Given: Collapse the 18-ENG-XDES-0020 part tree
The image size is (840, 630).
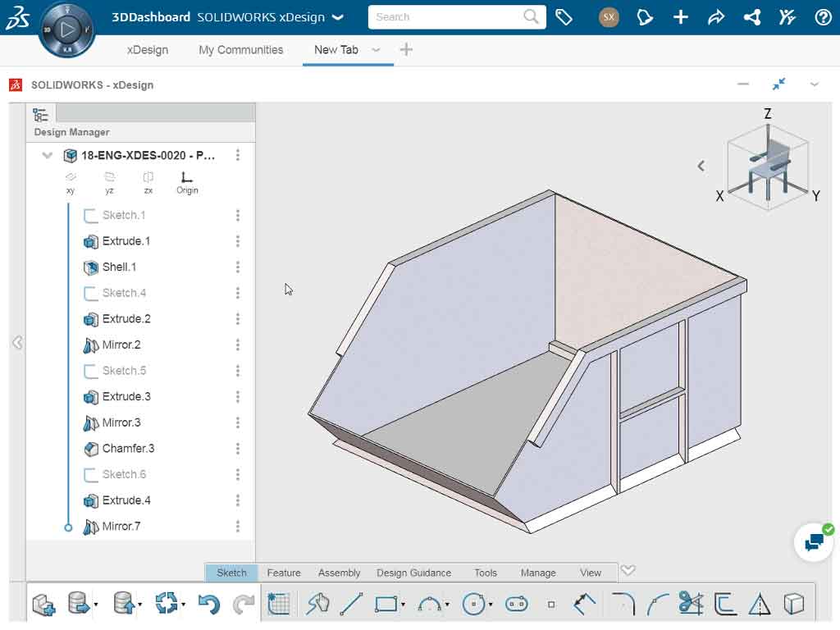Looking at the screenshot, I should click(47, 155).
